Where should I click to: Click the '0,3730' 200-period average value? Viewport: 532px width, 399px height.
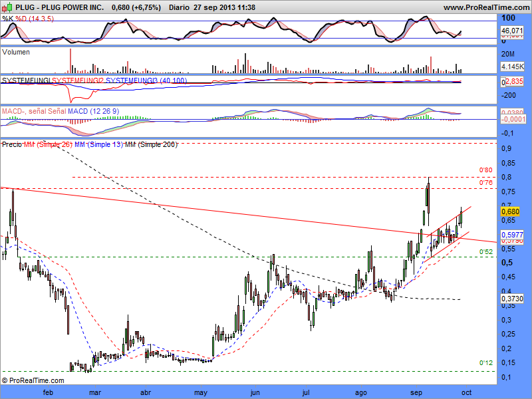[x=512, y=298]
